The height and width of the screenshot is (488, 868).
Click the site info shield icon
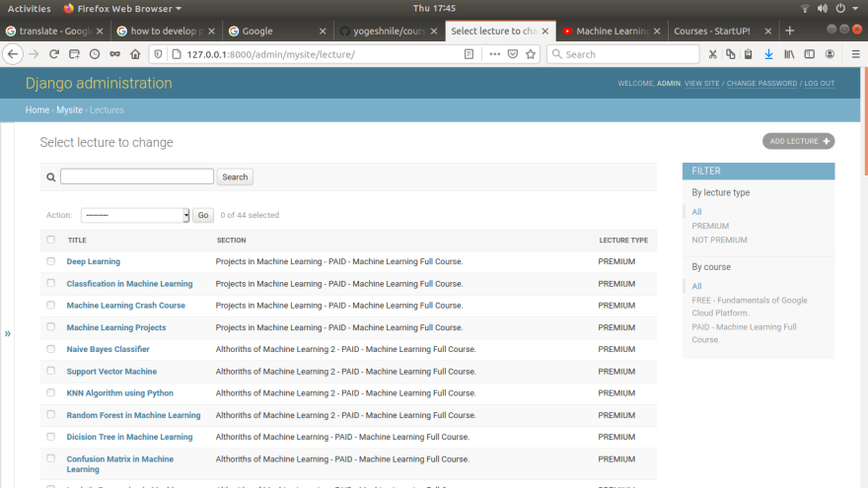tap(158, 54)
